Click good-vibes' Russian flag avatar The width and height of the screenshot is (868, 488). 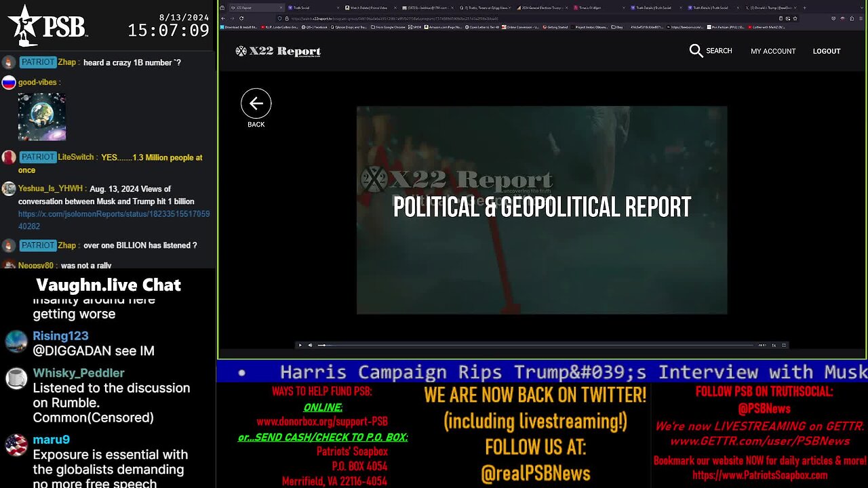coord(9,83)
